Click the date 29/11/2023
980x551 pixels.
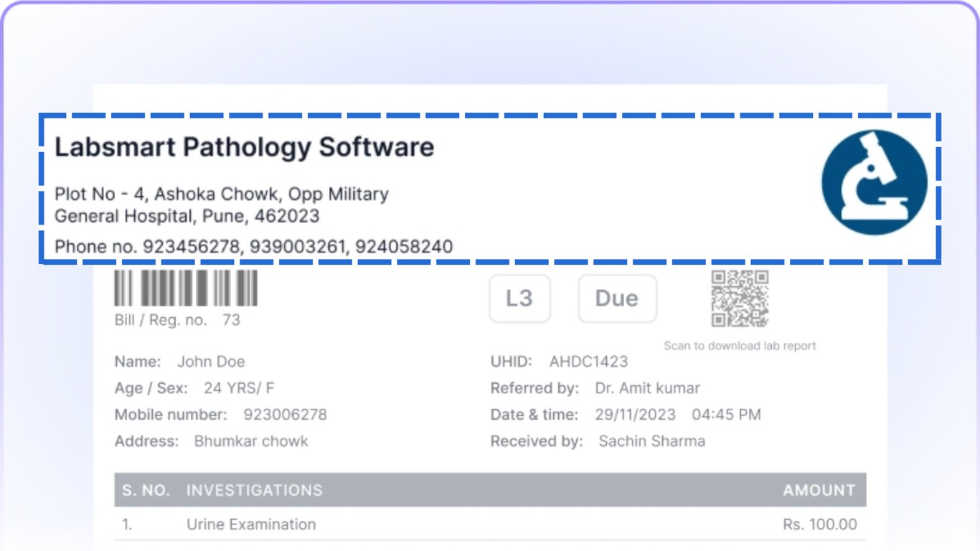[x=635, y=415]
